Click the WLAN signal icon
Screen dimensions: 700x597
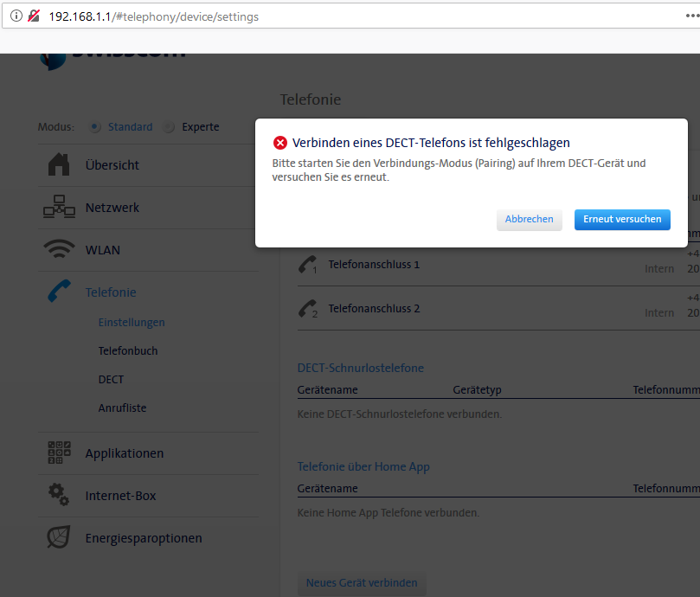[x=59, y=248]
